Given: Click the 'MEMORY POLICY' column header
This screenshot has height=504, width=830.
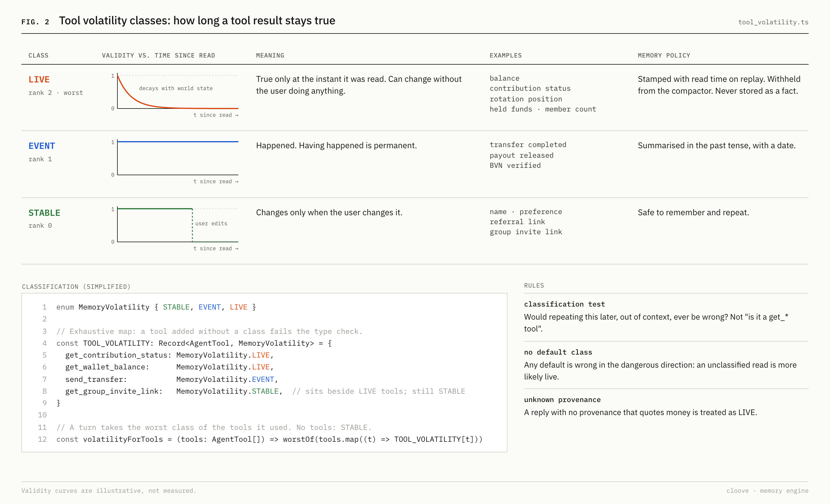Looking at the screenshot, I should point(664,55).
